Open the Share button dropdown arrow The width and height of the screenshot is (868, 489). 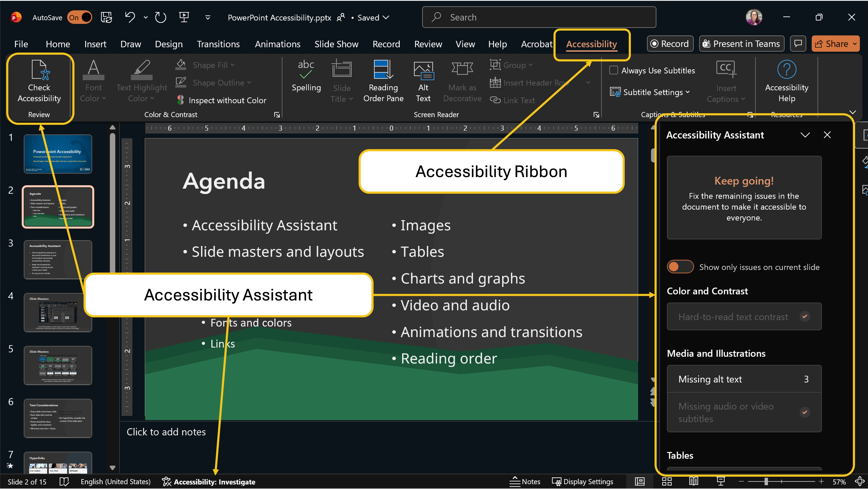coord(854,44)
